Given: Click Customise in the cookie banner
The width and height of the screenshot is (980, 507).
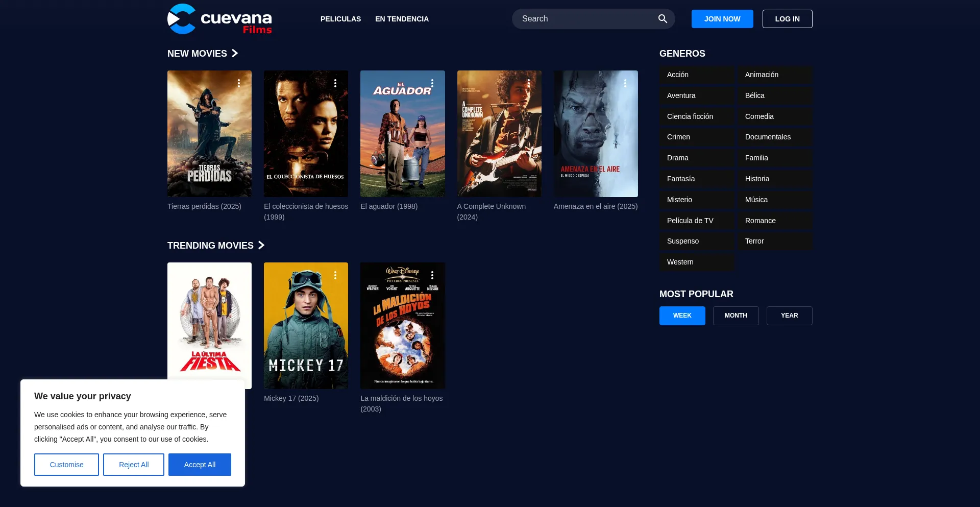Looking at the screenshot, I should 66,465.
